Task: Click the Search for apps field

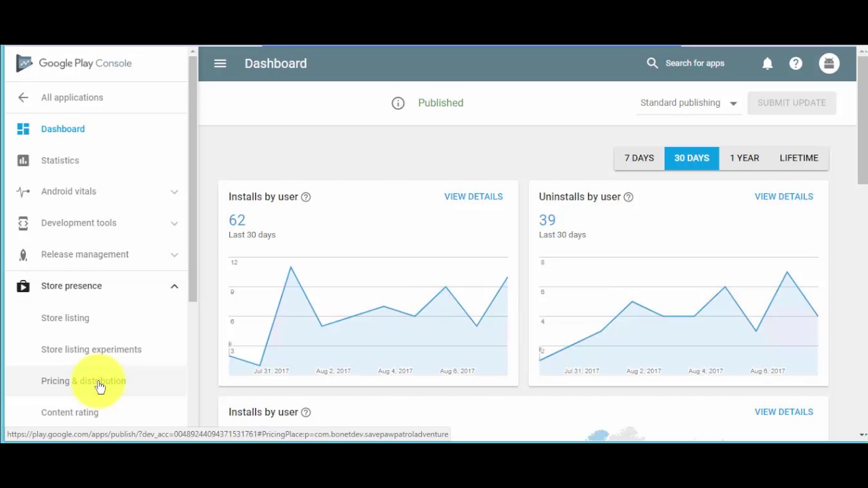Action: pyautogui.click(x=695, y=63)
